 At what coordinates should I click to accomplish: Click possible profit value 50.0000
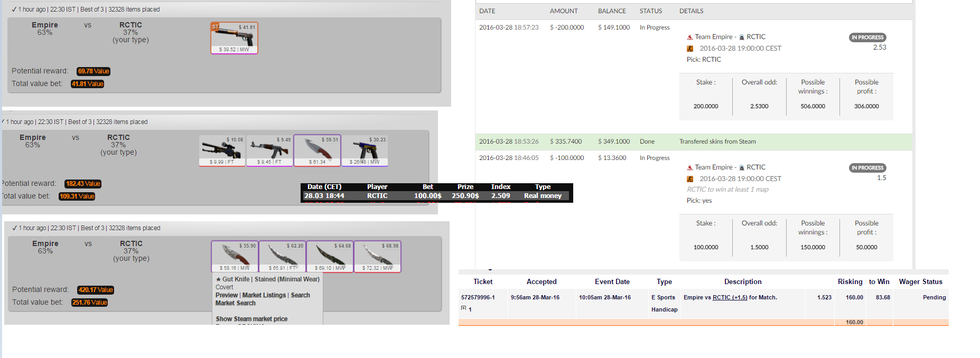[866, 248]
